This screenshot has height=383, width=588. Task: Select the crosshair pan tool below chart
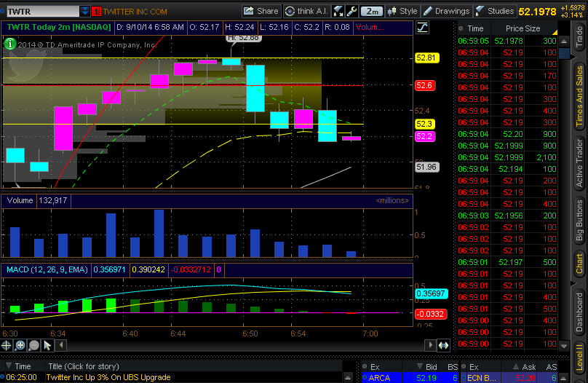(x=6, y=345)
